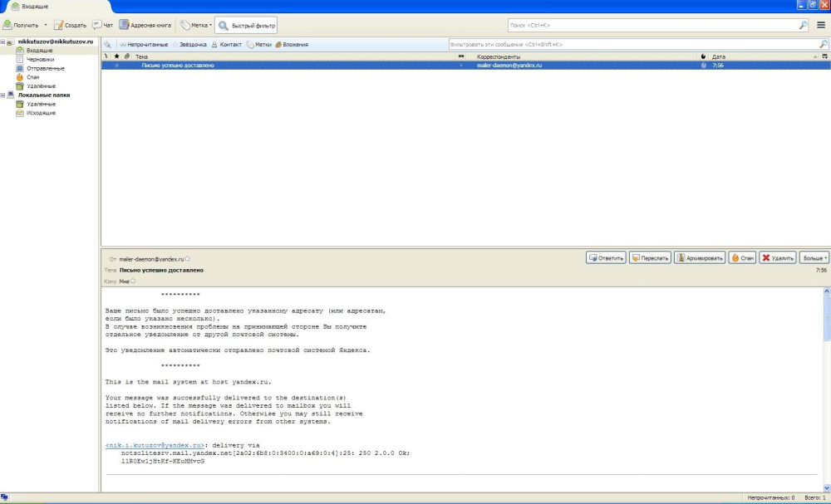831x504 pixels.
Task: Open the column picker in the message list header
Action: 824,56
